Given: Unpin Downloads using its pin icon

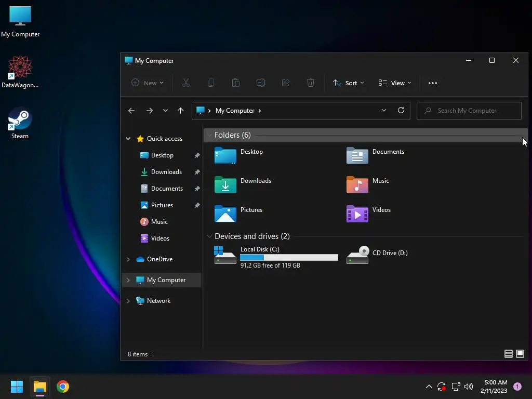Looking at the screenshot, I should 197,171.
